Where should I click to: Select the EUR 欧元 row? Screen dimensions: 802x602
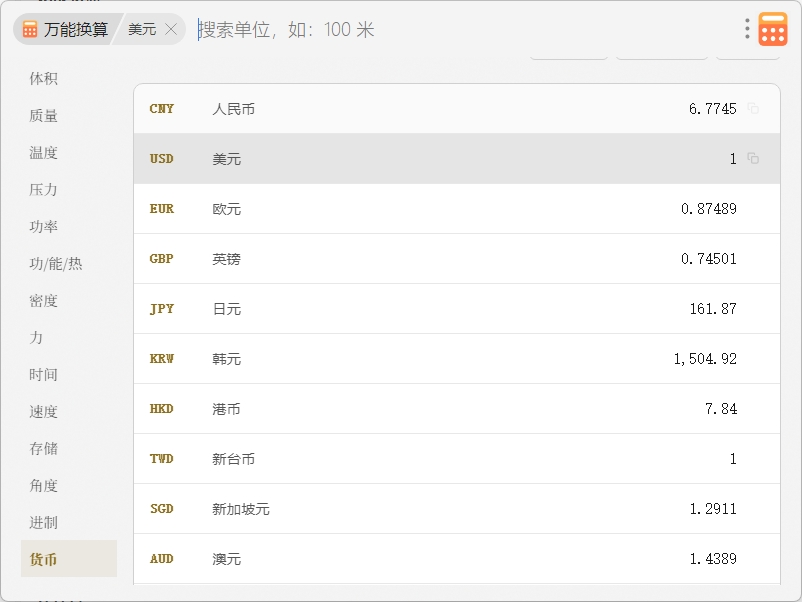point(457,209)
